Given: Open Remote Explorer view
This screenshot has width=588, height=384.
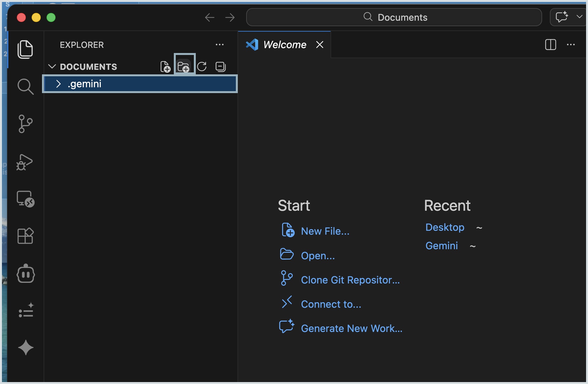Looking at the screenshot, I should pos(26,199).
